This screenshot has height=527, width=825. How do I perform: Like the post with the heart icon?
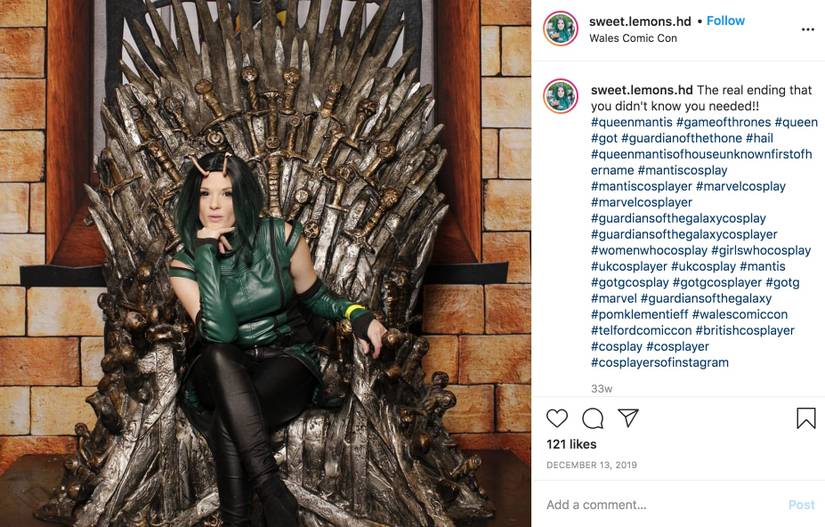click(x=557, y=419)
